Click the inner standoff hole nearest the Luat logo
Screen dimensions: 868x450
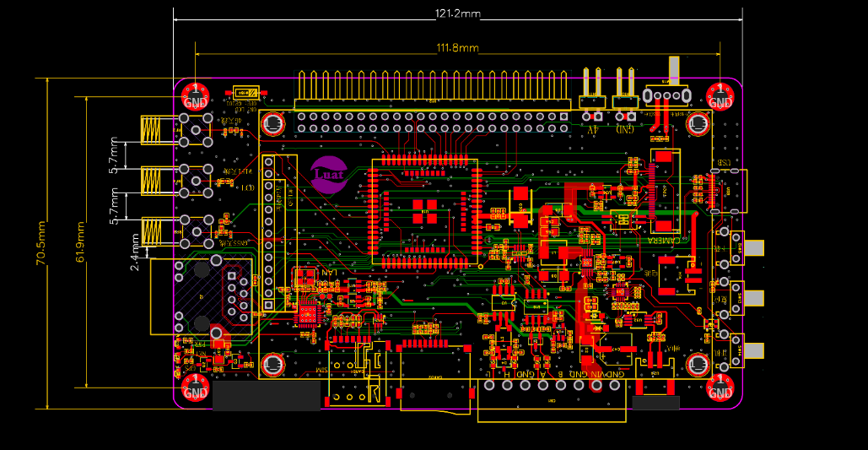tap(273, 124)
